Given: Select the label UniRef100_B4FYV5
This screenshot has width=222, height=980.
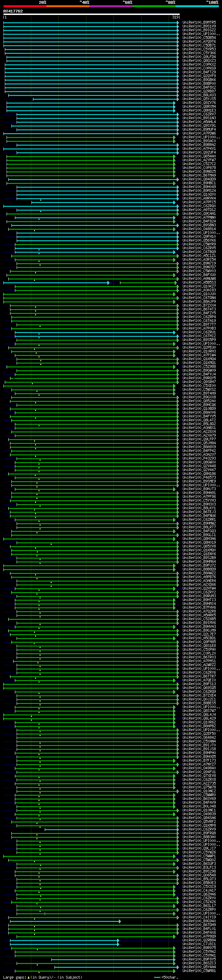Looking at the screenshot, I should click(x=199, y=416).
